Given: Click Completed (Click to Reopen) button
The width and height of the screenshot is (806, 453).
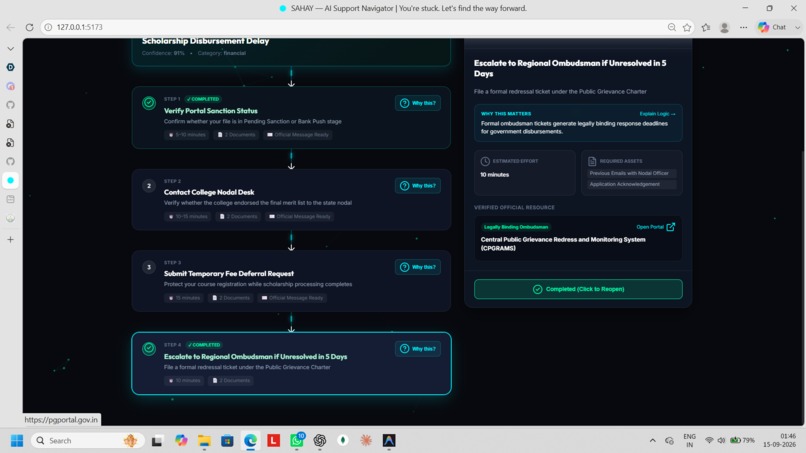Looking at the screenshot, I should (x=578, y=289).
